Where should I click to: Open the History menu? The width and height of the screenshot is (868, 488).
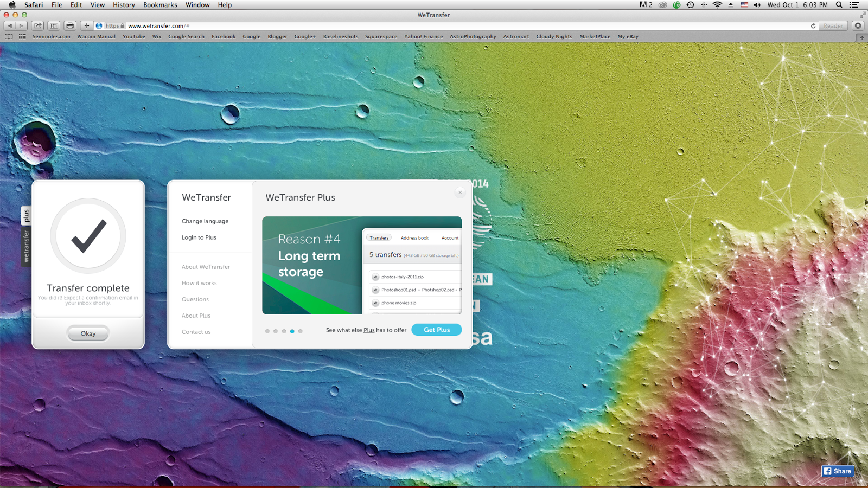coord(124,5)
